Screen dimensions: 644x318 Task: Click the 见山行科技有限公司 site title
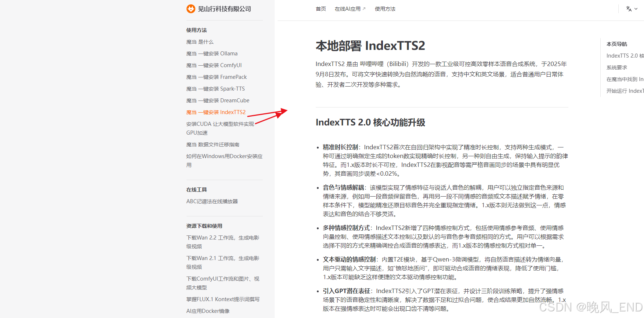click(225, 9)
